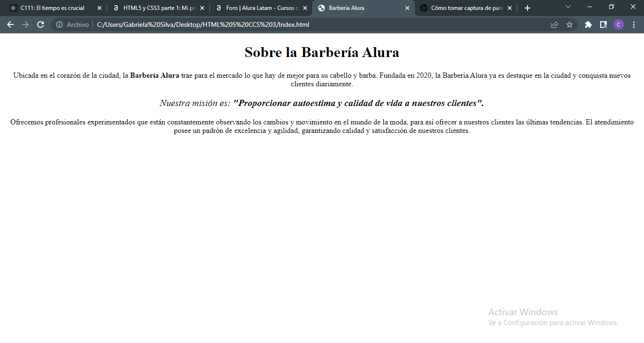Open a new tab with plus button
Screen dimensions: 644x343
point(528,8)
